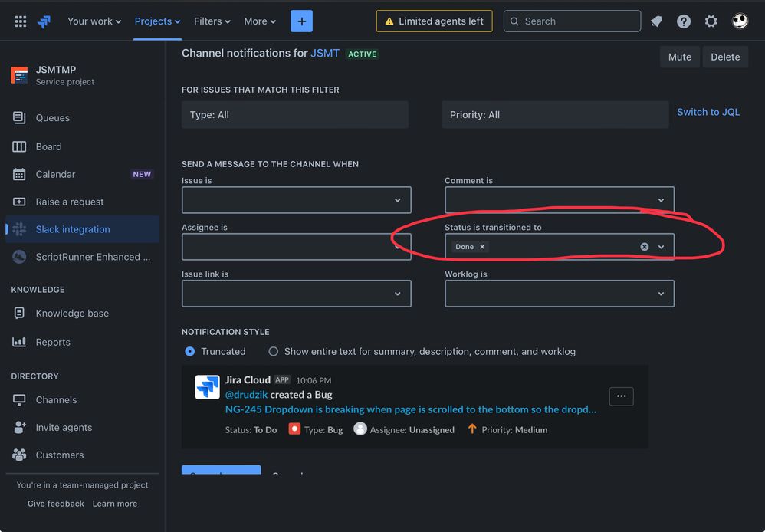This screenshot has height=532, width=765.
Task: Open the Filters dropdown menu
Action: (212, 21)
